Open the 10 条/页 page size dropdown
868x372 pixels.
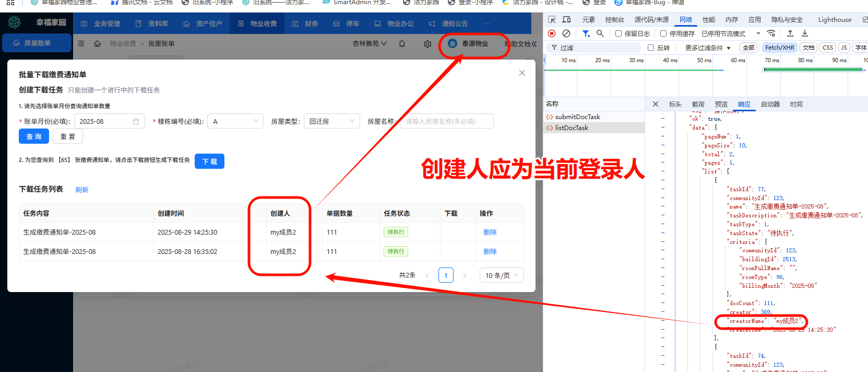click(x=502, y=275)
